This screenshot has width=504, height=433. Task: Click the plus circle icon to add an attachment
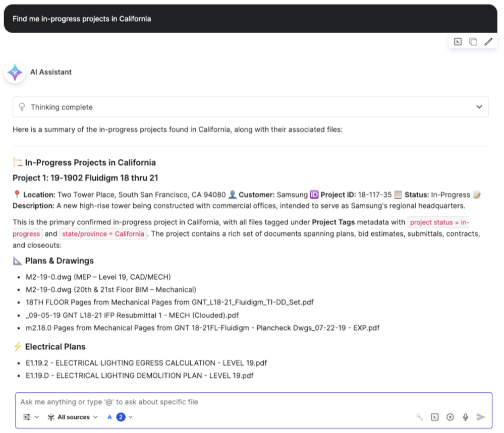(450, 417)
